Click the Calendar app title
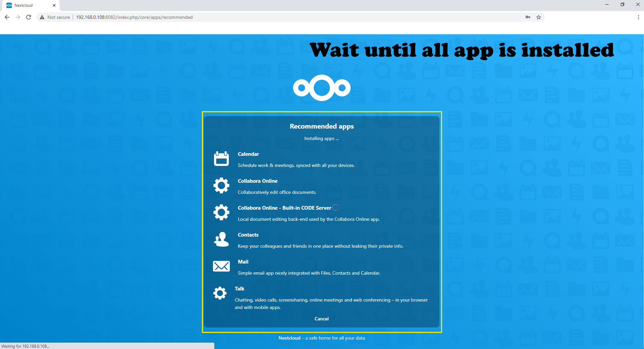 pos(248,154)
